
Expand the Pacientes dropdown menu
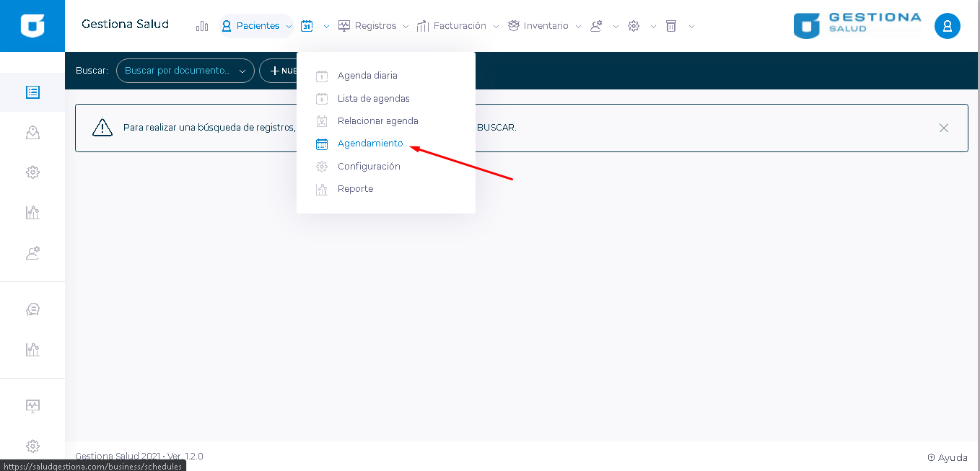point(257,26)
